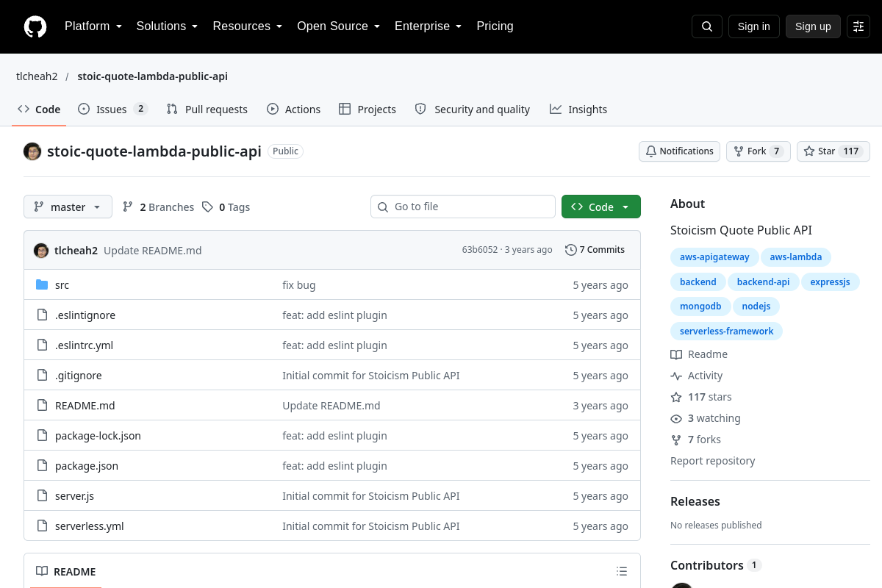Open the 'fix bug' commit message
882x588 pixels.
[299, 285]
